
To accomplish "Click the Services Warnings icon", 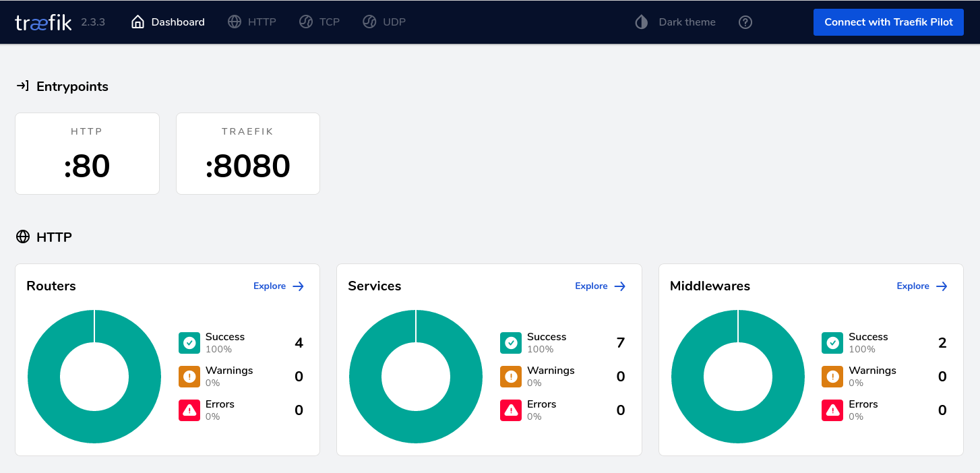I will (x=511, y=377).
